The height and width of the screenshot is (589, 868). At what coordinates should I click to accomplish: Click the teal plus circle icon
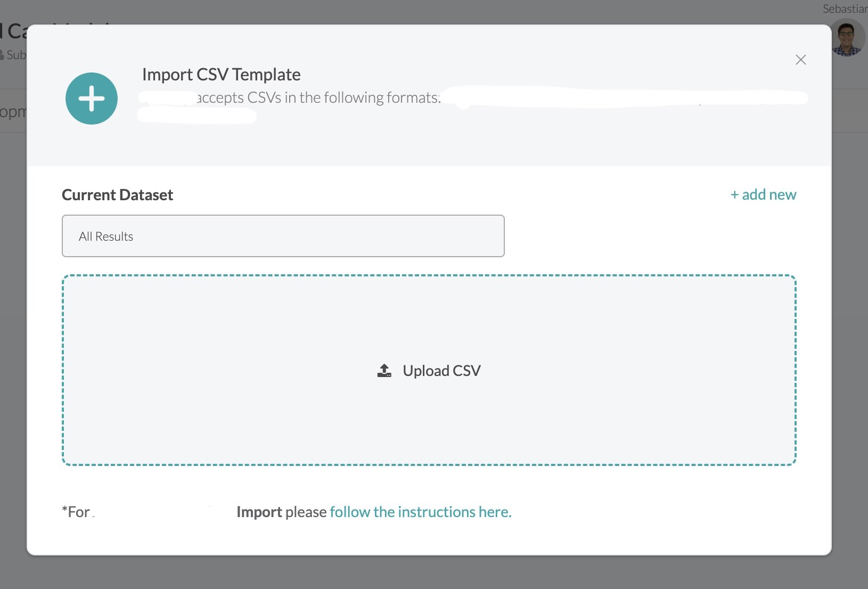coord(91,98)
